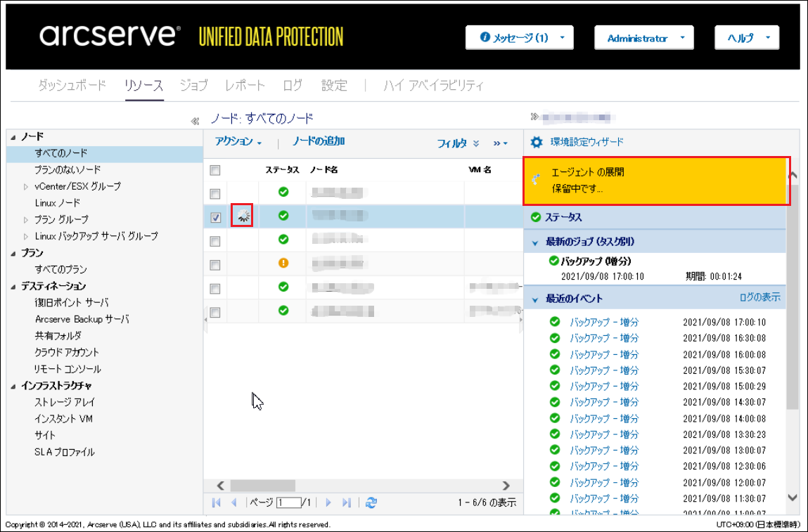
Task: Select インスタント VM in the tree
Action: tap(63, 419)
